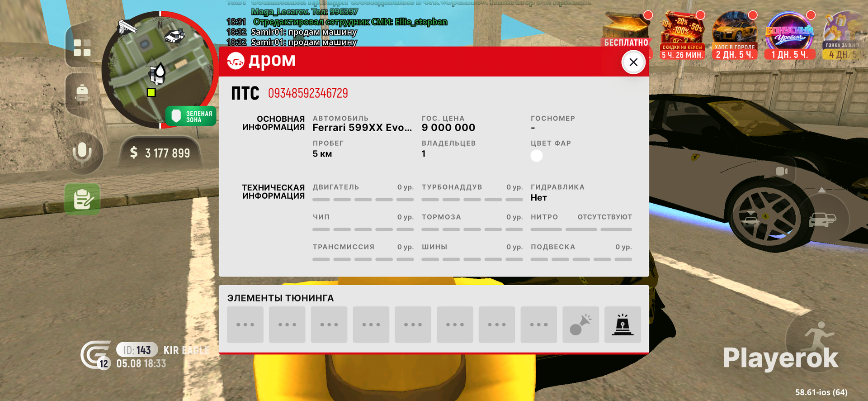This screenshot has width=868, height=401.
Task: Tap the pistol marker on minimap
Action: pos(127,27)
